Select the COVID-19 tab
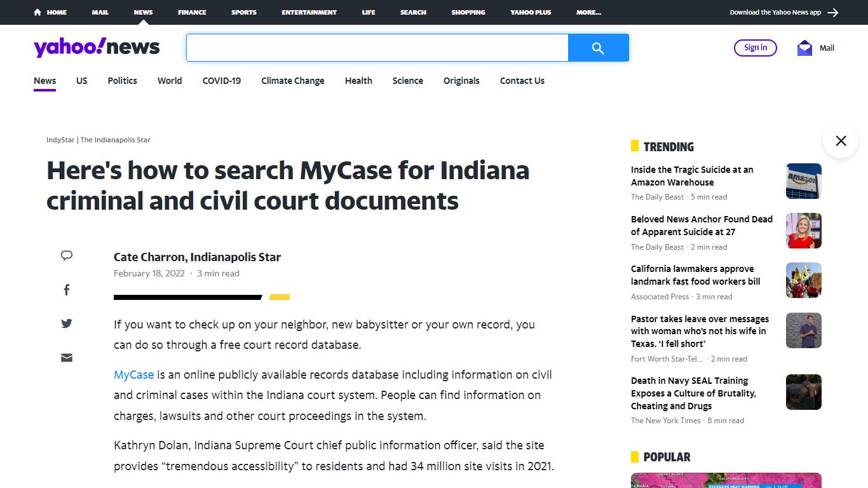The height and width of the screenshot is (488, 868). (222, 81)
